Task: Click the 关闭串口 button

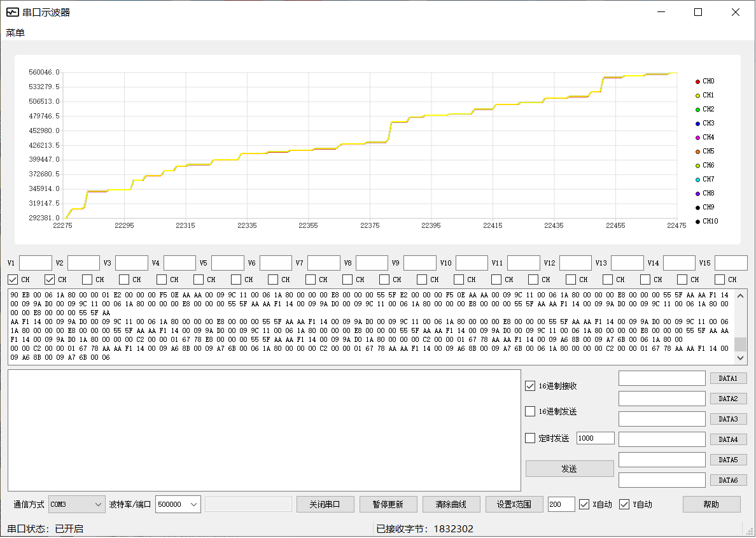Action: click(x=325, y=504)
